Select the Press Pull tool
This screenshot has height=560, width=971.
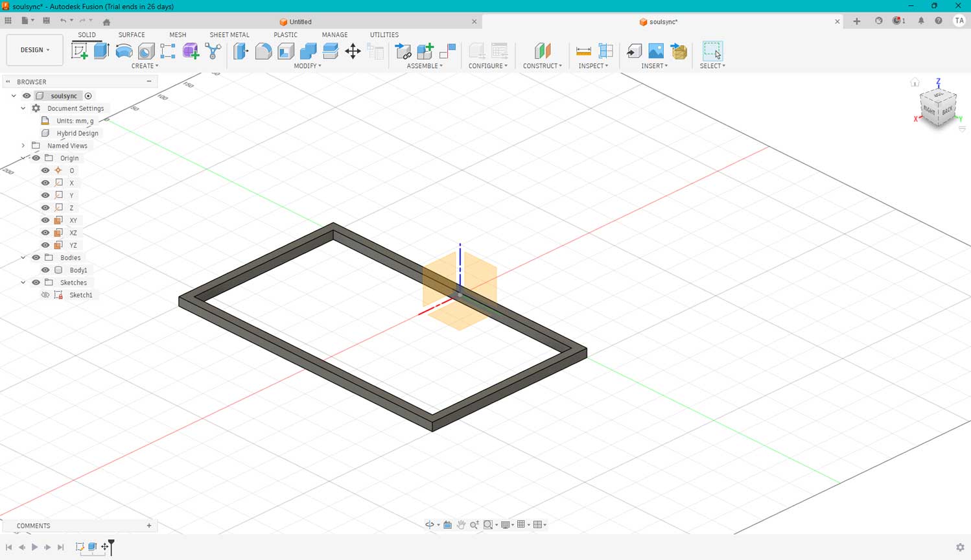241,51
